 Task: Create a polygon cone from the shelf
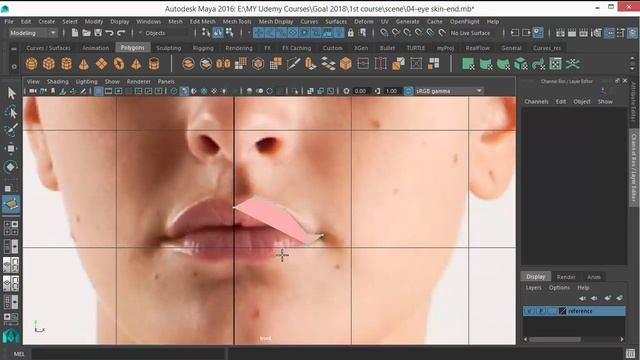(x=84, y=64)
